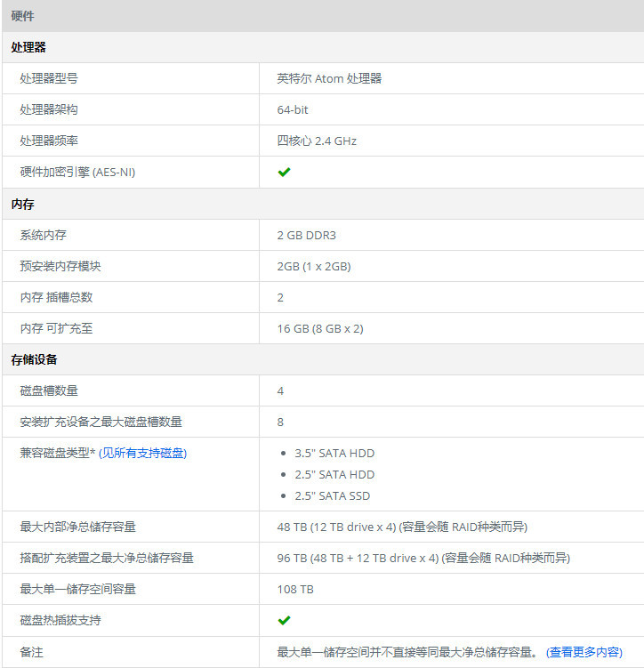Click the value 2 for 内存 插槽总数
Viewport: 644px width, 668px height.
point(280,297)
